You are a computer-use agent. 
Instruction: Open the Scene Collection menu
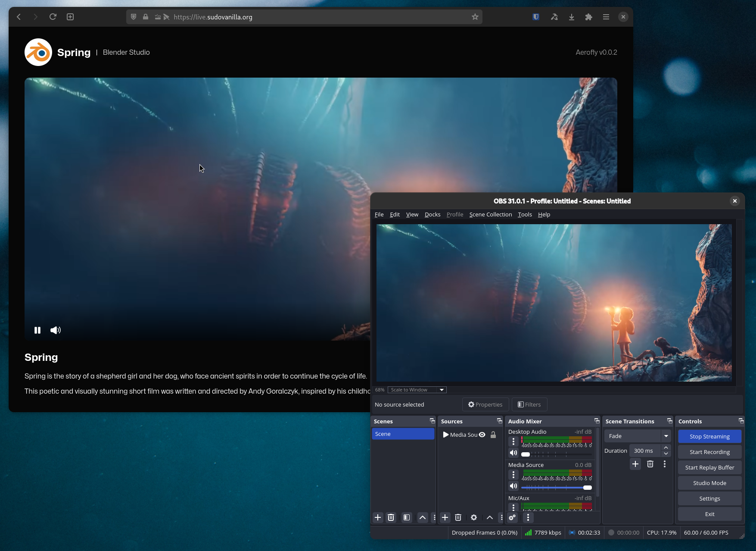click(x=490, y=214)
